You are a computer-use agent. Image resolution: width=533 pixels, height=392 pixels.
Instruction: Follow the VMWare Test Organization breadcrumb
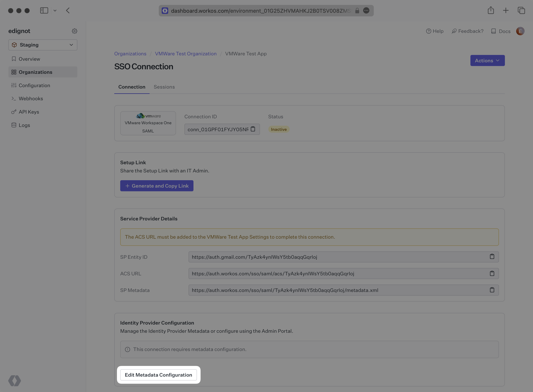tap(186, 54)
